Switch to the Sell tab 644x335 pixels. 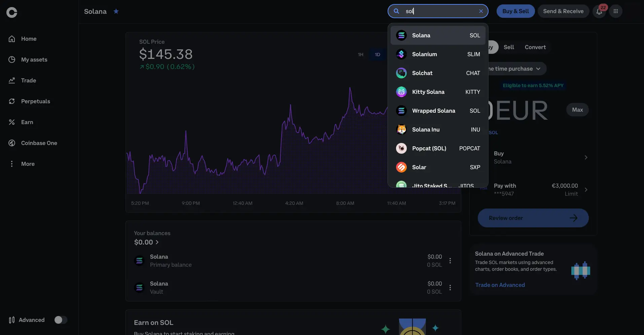pyautogui.click(x=509, y=47)
